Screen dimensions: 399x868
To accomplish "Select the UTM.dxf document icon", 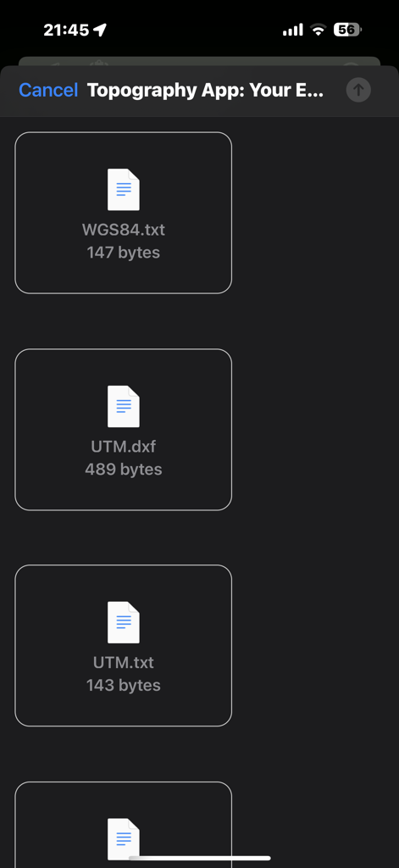I will pos(124,406).
